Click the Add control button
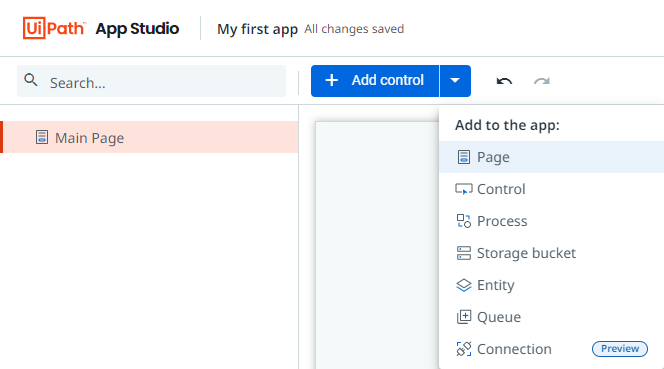Viewport: 664px width, 369px height. [x=375, y=81]
